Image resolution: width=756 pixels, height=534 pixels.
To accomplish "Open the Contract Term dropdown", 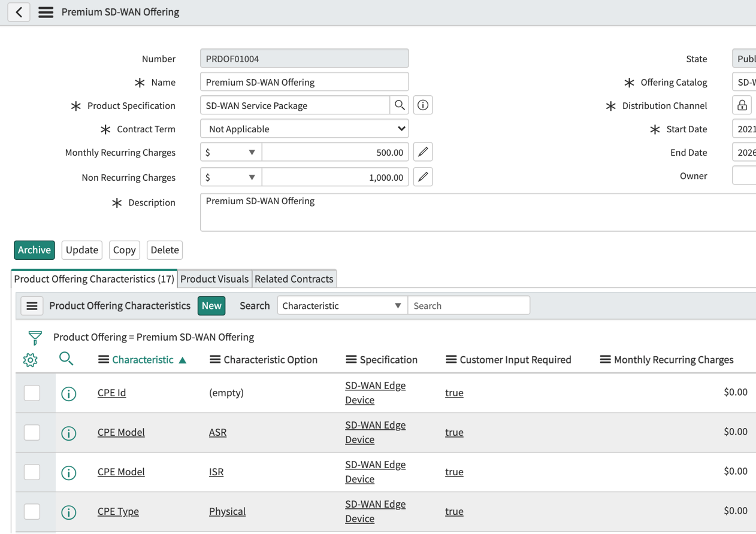I will tap(304, 128).
